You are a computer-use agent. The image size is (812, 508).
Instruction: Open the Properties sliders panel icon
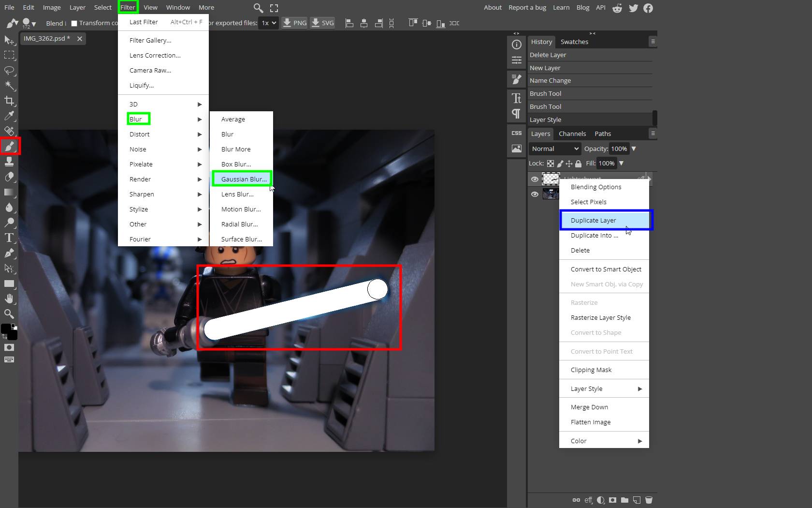[x=517, y=60]
